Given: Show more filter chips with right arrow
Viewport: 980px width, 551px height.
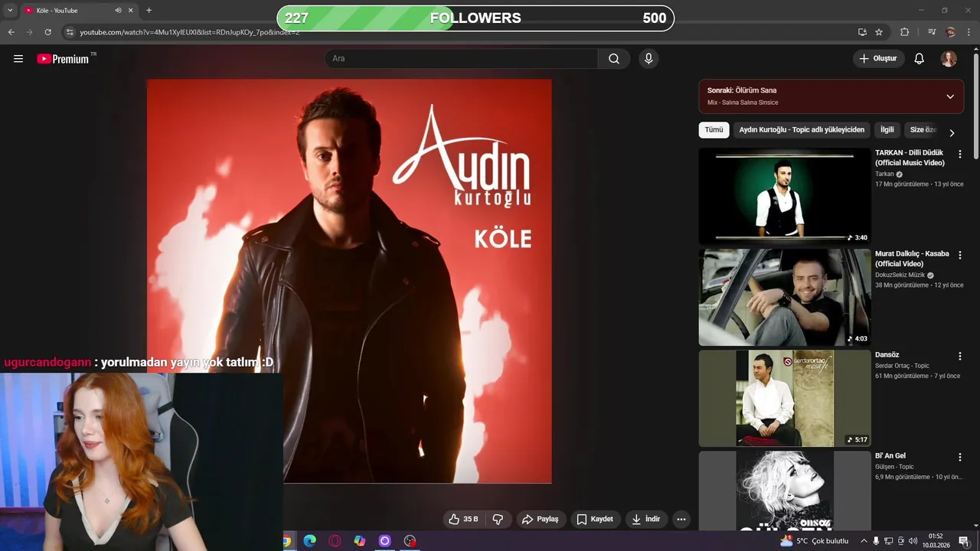Looking at the screenshot, I should tap(952, 132).
